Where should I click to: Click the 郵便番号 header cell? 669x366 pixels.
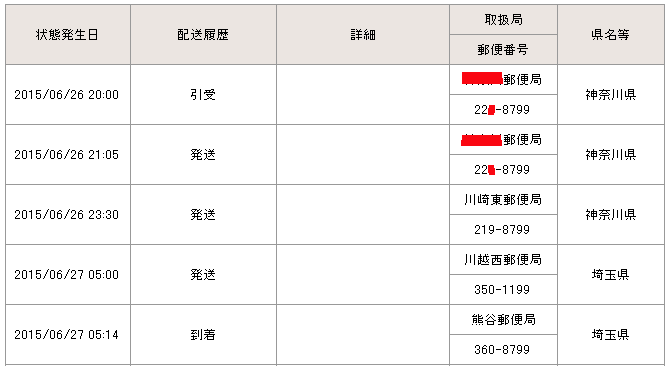[503, 49]
